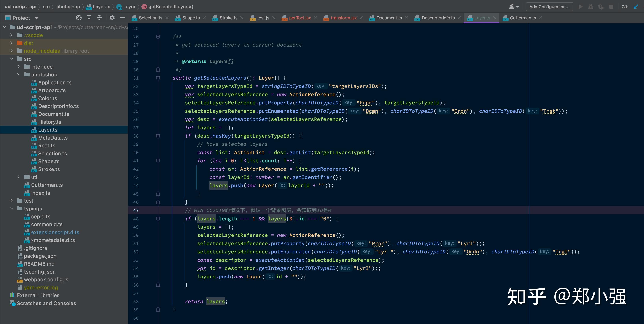This screenshot has width=644, height=324.
Task: Open the Project view dropdown arrow
Action: coord(37,18)
